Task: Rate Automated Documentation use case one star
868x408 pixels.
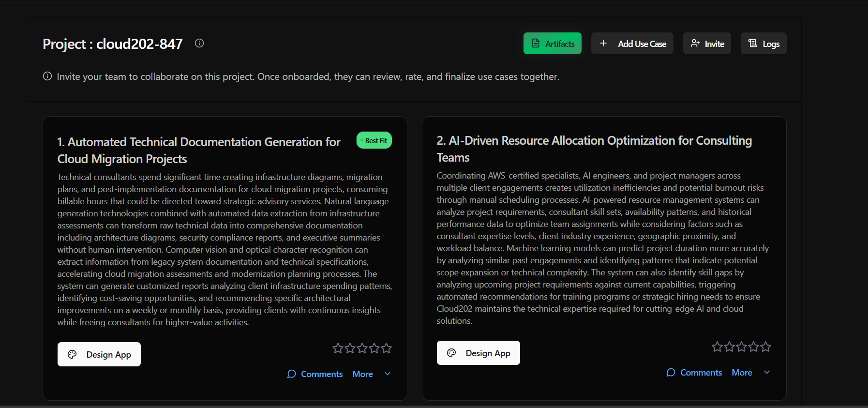Action: 338,348
